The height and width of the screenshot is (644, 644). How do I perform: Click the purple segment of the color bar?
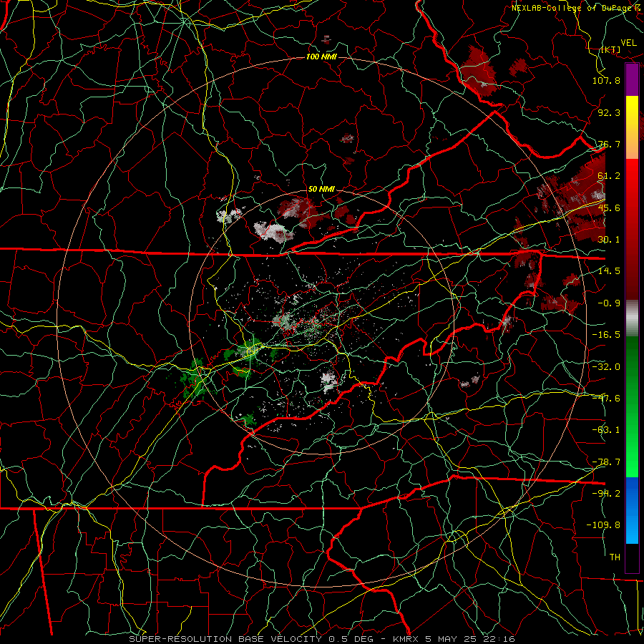632,80
